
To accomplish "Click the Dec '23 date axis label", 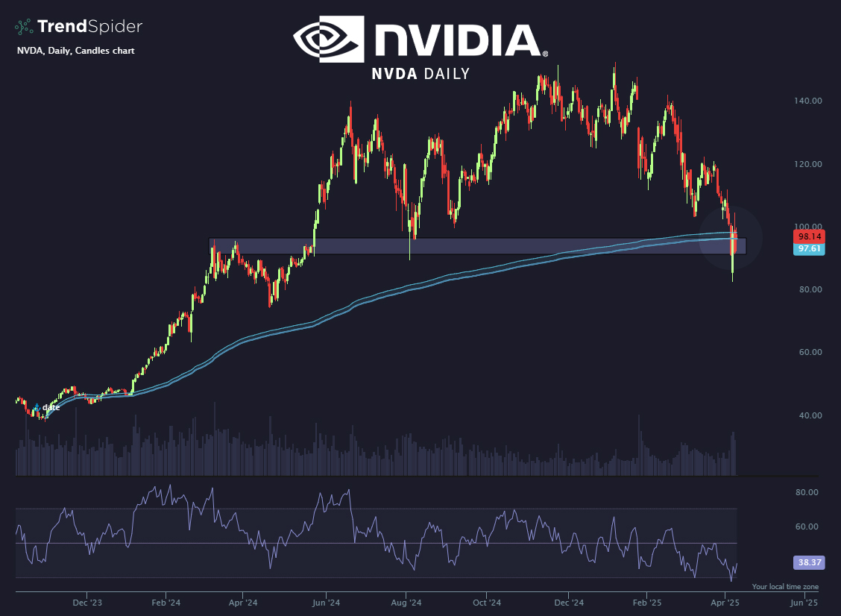I will (87, 603).
